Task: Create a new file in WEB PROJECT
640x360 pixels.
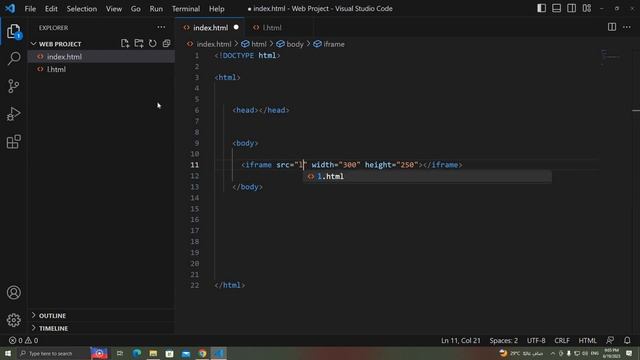Action: click(x=125, y=43)
